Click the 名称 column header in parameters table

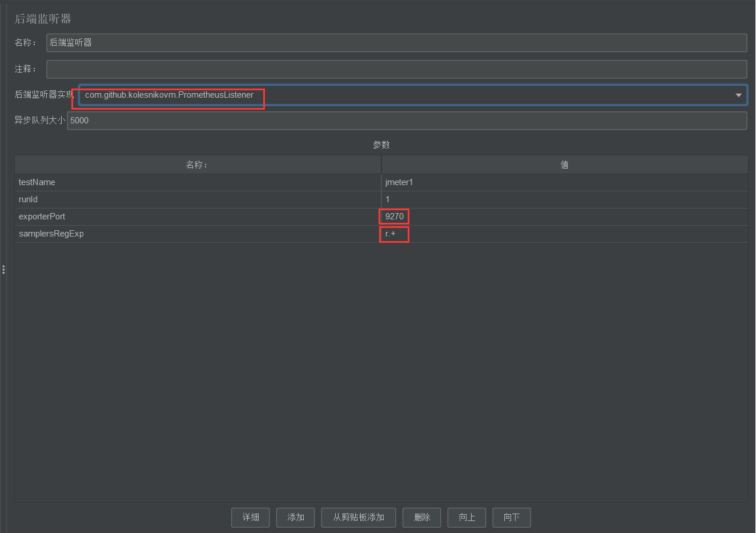point(198,165)
